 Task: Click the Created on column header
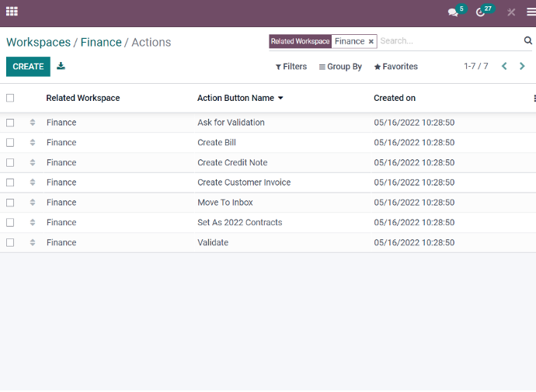(395, 98)
